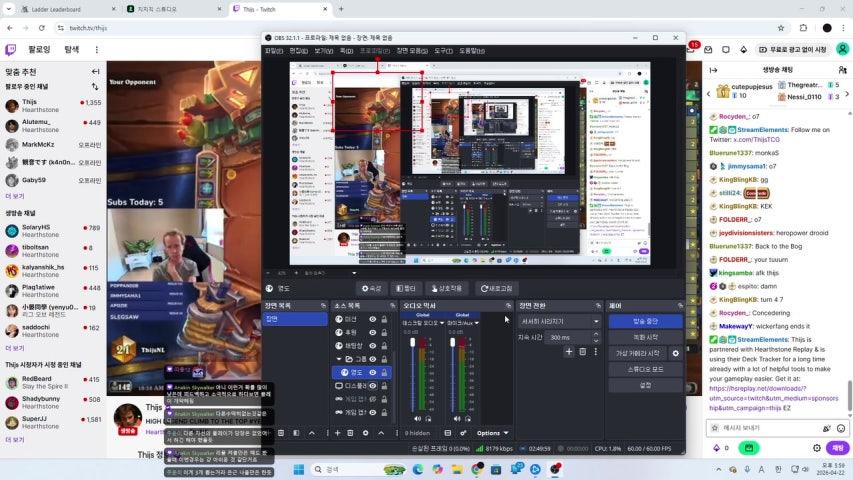Switch to the Ladder Leaderboard browser tab
Image resolution: width=853 pixels, height=480 pixels.
(x=56, y=9)
